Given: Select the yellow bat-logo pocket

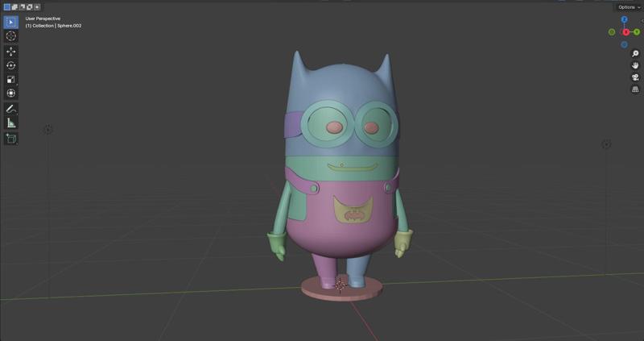Looking at the screenshot, I should [353, 210].
